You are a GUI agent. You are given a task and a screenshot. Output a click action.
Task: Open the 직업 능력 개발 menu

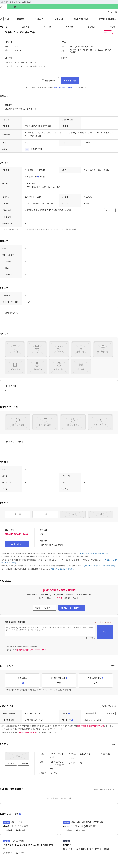click(81, 19)
